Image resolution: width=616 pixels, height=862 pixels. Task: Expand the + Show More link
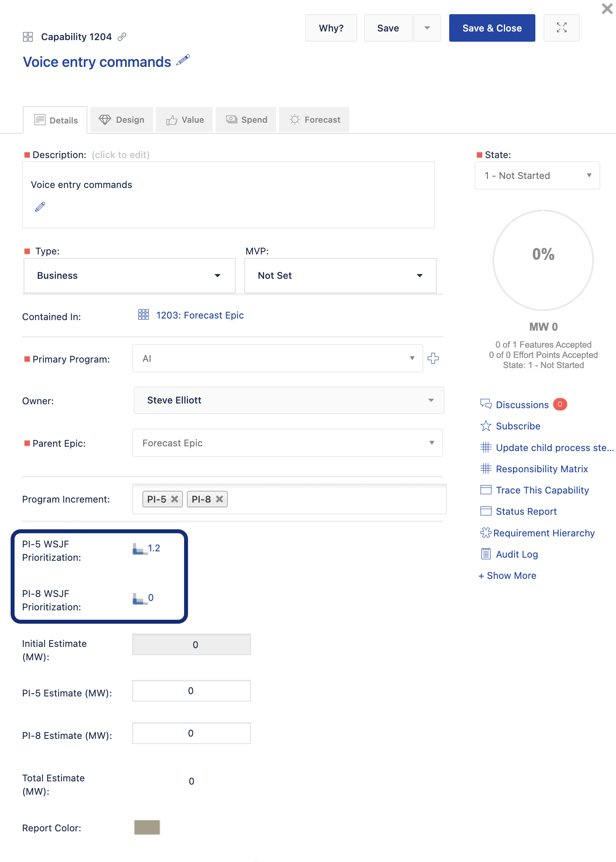pyautogui.click(x=507, y=575)
